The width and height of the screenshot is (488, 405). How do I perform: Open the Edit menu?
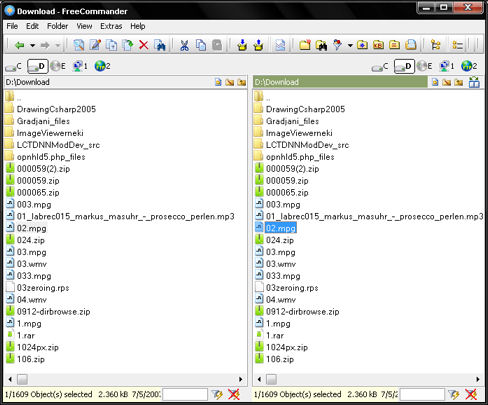coord(32,26)
